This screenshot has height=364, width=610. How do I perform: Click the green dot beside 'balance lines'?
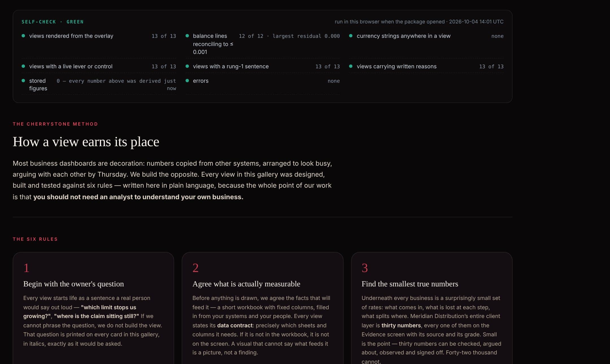(x=187, y=36)
